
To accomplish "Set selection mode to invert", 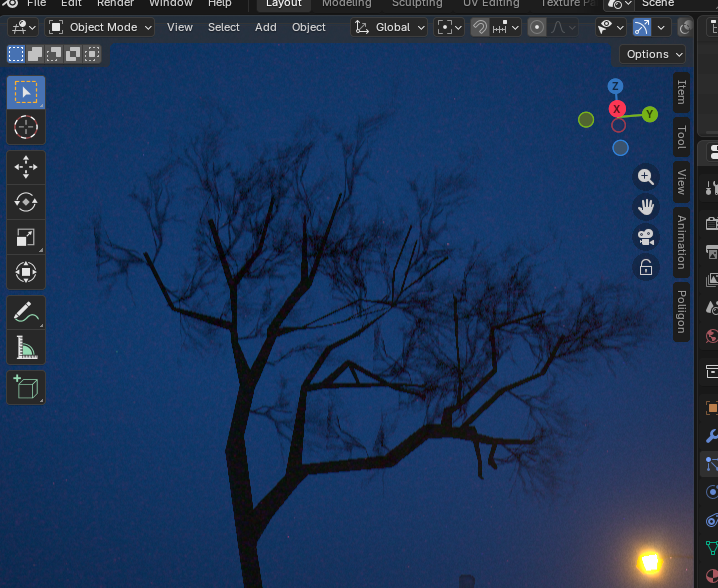I will click(x=73, y=54).
